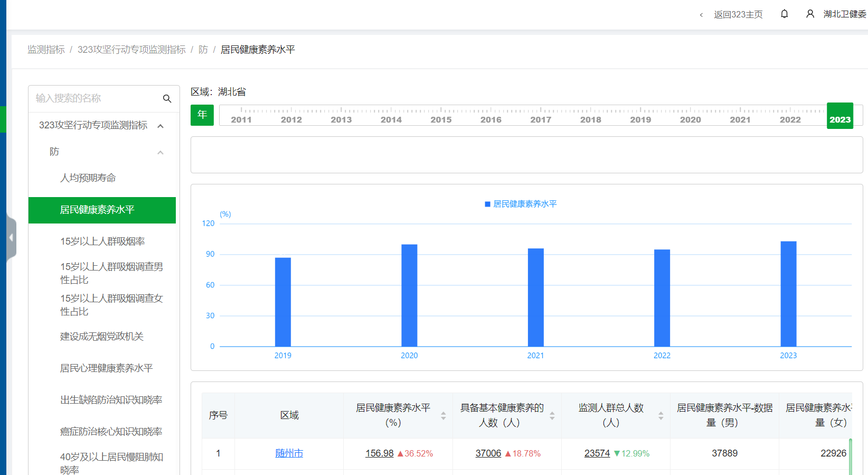Open the 随州市 region link
This screenshot has height=475, width=868.
click(x=289, y=453)
